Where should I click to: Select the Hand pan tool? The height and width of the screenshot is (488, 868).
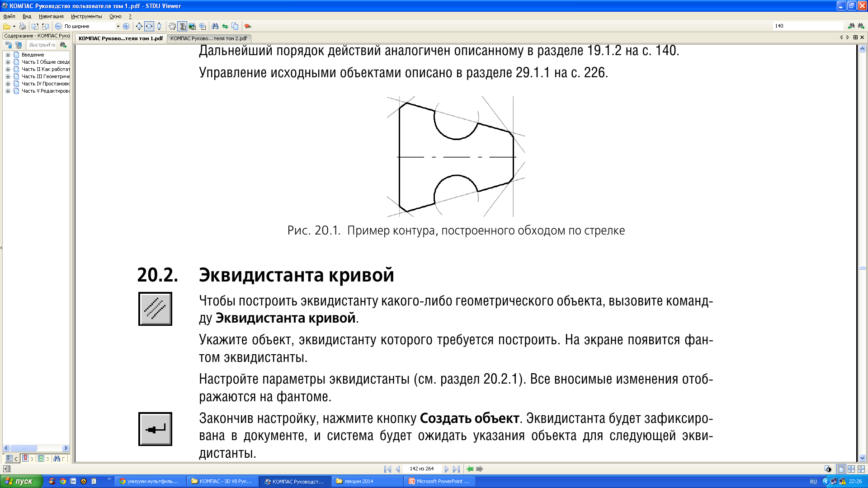(172, 26)
